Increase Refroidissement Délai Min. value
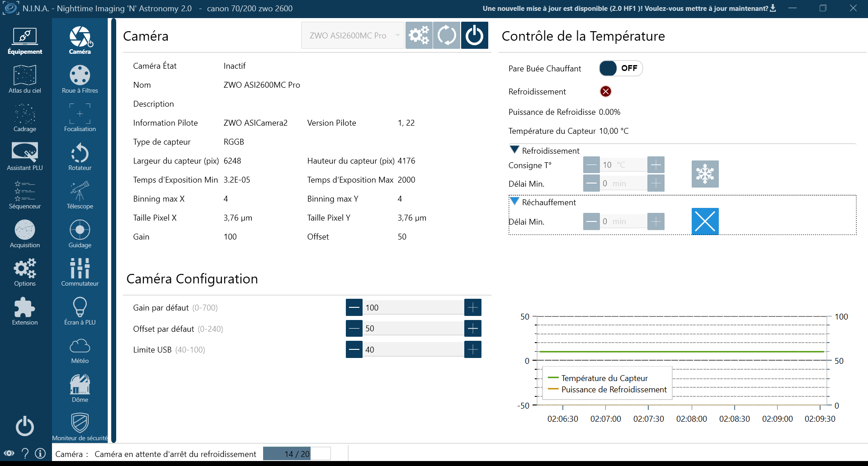Viewport: 868px width, 466px height. (656, 184)
